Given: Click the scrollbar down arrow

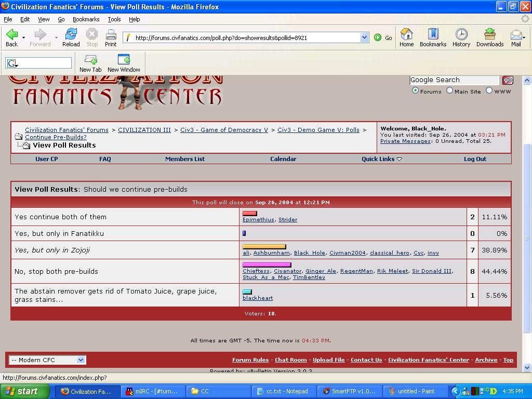Looking at the screenshot, I should tap(527, 367).
